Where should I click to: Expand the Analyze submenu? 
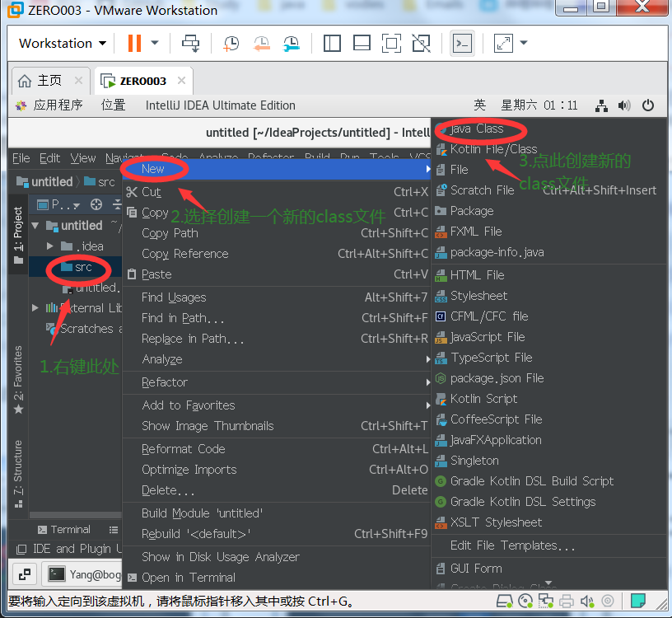click(277, 359)
